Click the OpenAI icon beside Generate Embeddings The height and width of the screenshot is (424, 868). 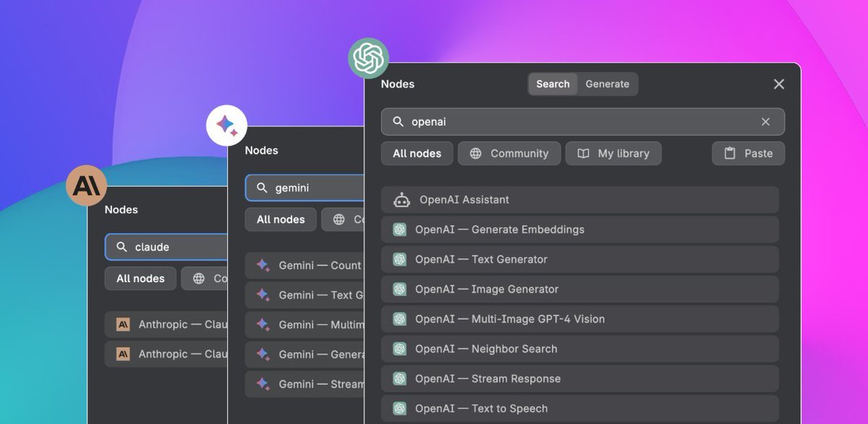[399, 229]
